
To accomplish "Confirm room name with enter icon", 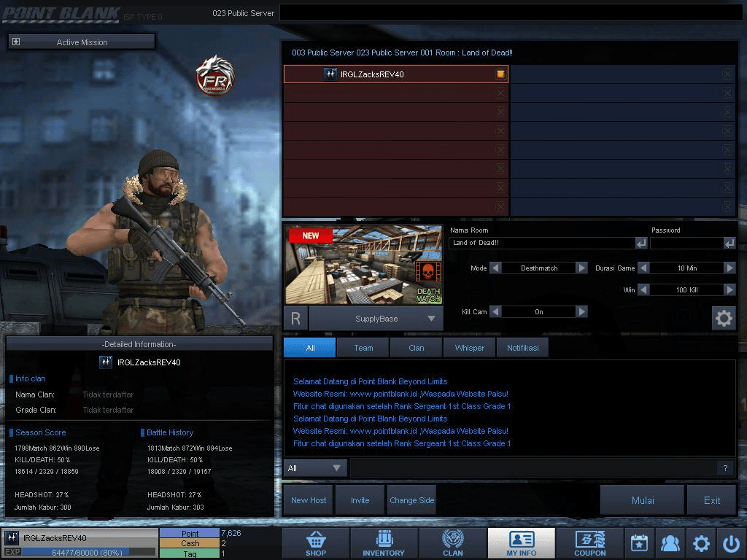I will pos(641,244).
